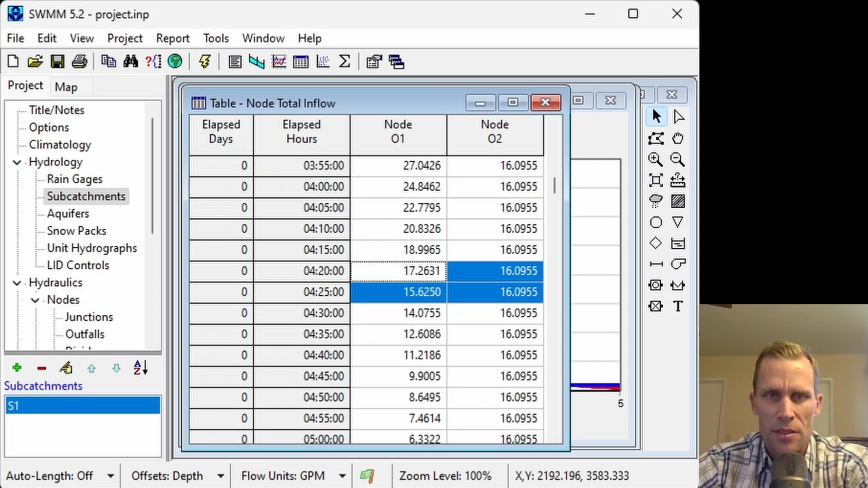Open the Statistics report sigma icon
The height and width of the screenshot is (488, 868).
(x=344, y=62)
